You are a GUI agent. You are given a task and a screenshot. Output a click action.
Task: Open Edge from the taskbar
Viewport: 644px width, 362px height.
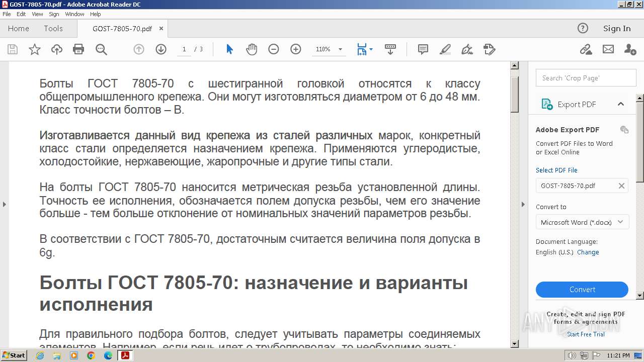[x=108, y=355]
